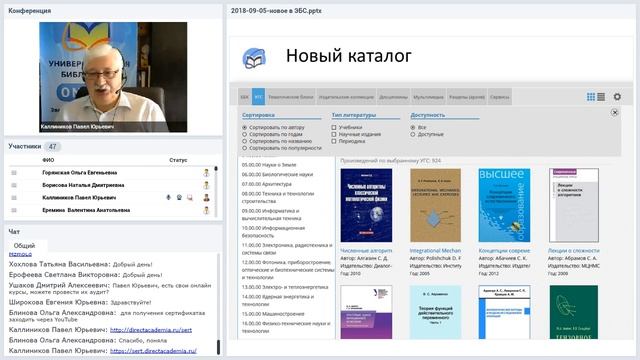Image resolution: width=640 pixels, height=360 pixels.
Task: Open the Дисциплины tab
Action: tap(393, 97)
